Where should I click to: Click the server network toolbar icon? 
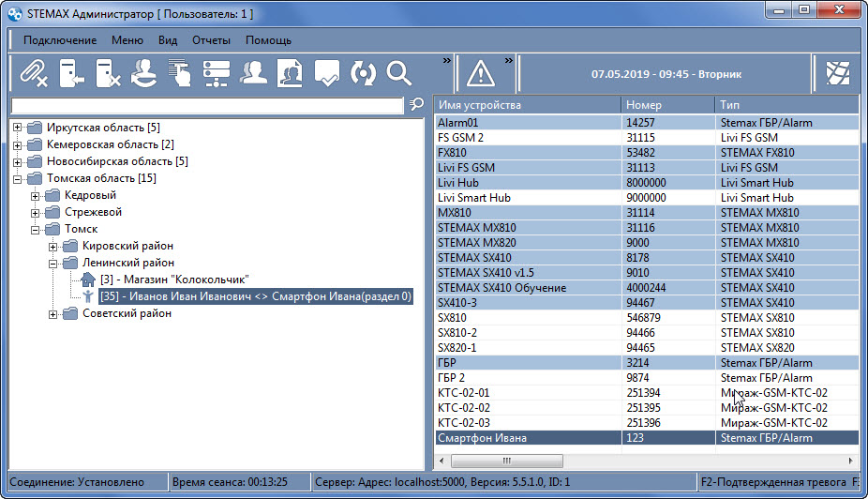tap(216, 73)
